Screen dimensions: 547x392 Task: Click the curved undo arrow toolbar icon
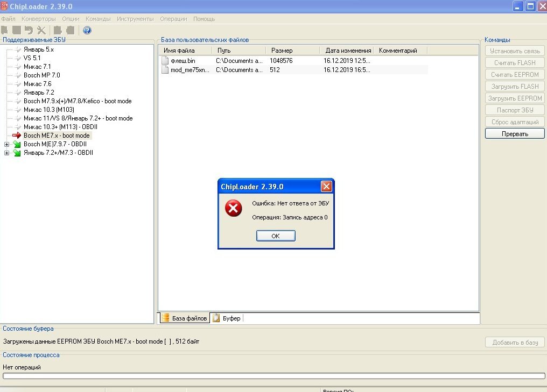pyautogui.click(x=29, y=30)
